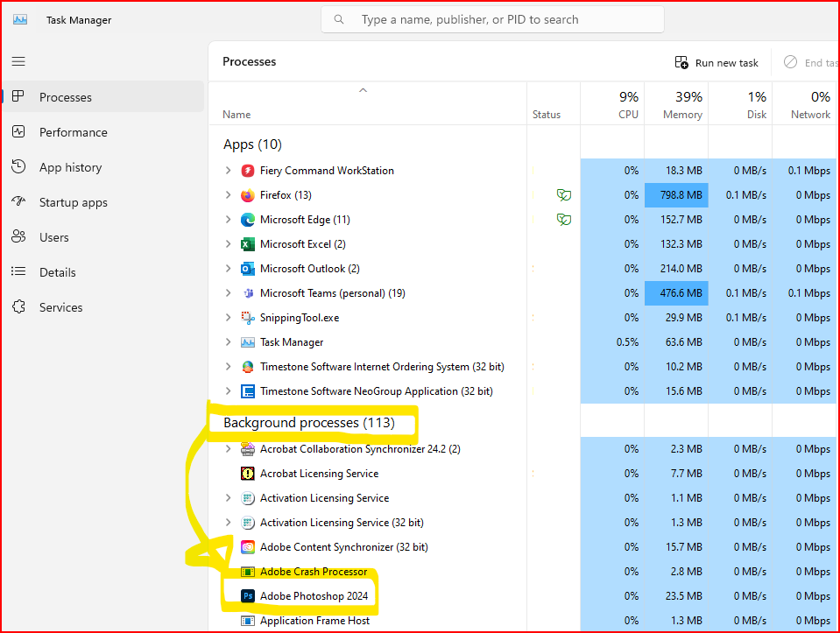Click the Run new task button

[716, 63]
